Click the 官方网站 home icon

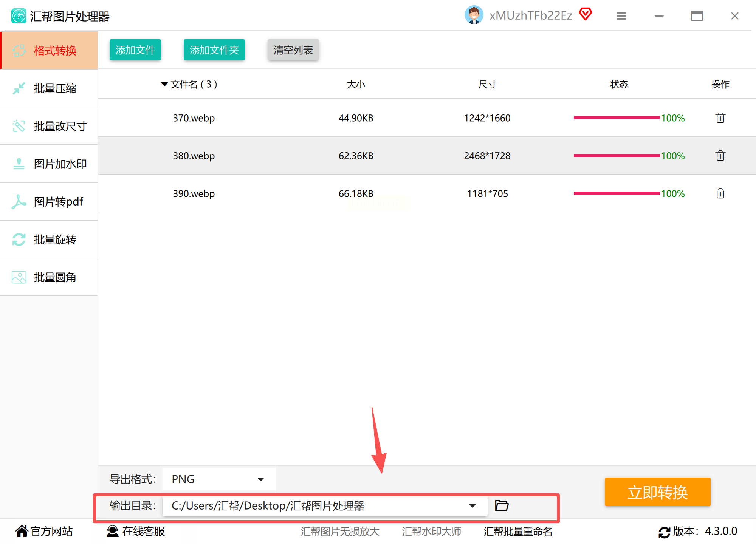(x=22, y=531)
